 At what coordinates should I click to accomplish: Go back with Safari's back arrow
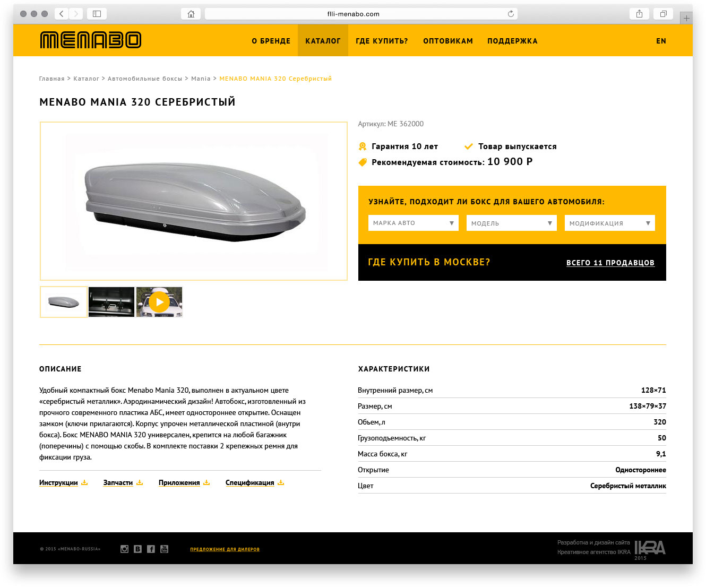coord(62,14)
